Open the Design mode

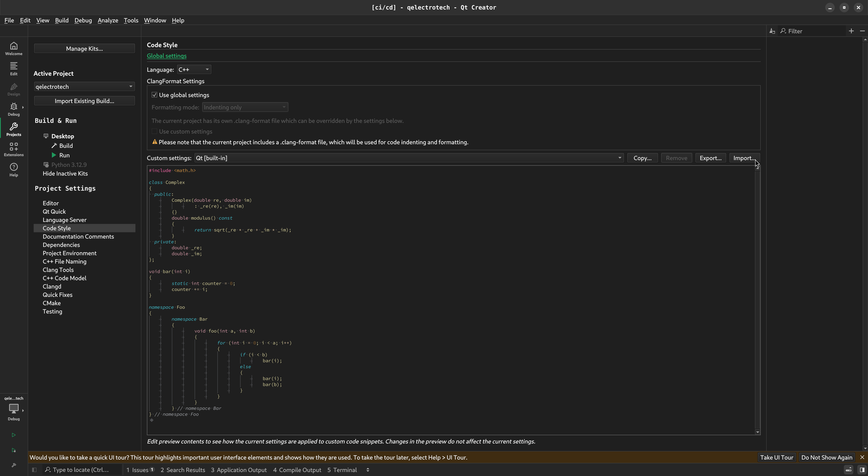click(13, 89)
